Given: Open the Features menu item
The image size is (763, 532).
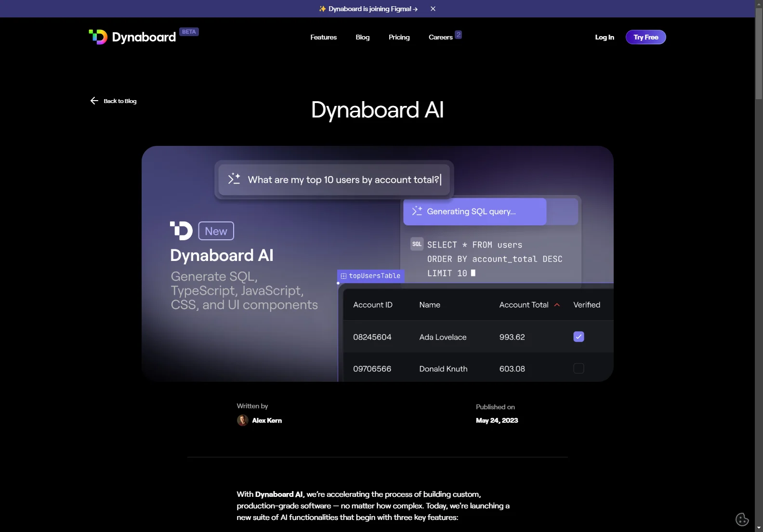Looking at the screenshot, I should 323,37.
